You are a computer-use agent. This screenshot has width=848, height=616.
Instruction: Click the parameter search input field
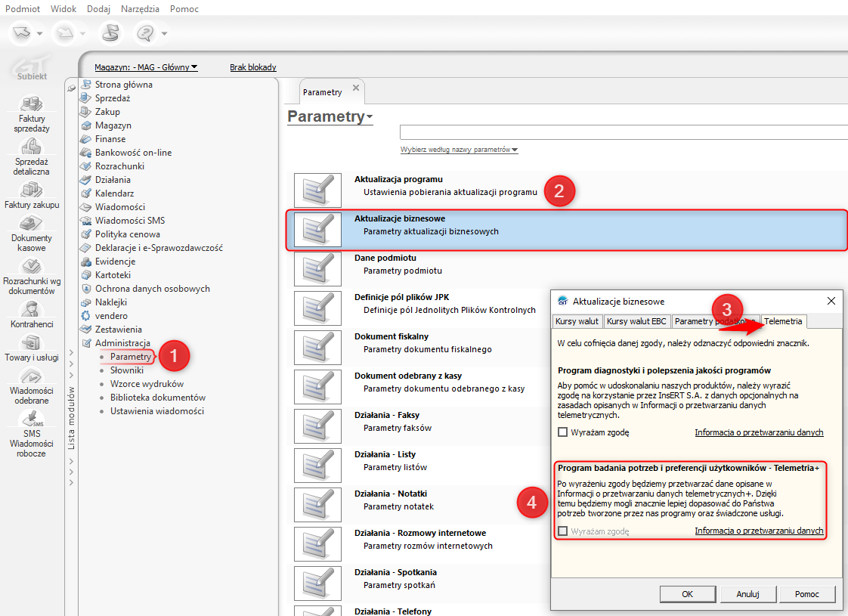[624, 132]
